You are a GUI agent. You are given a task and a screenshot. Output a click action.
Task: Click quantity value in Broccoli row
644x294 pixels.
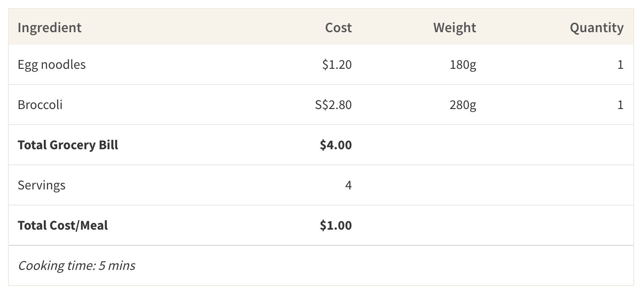tap(620, 105)
